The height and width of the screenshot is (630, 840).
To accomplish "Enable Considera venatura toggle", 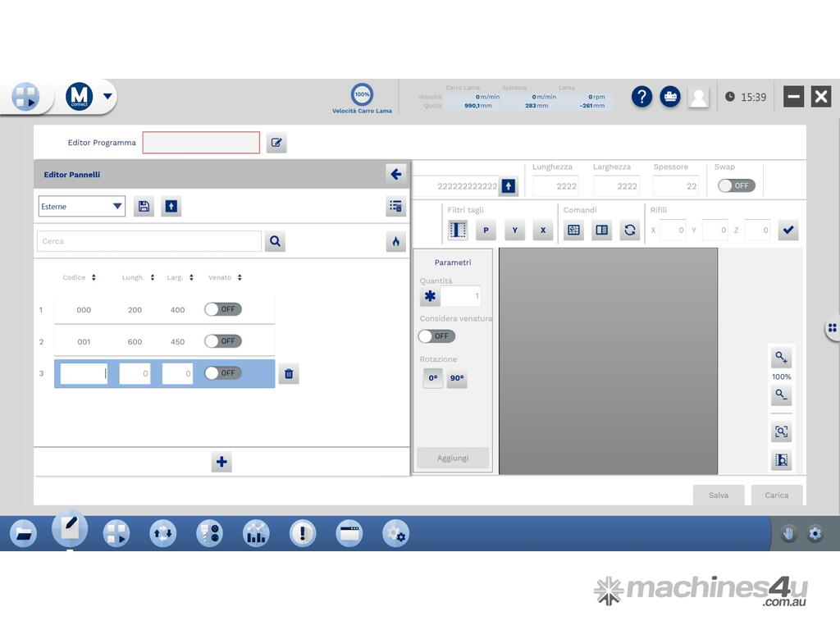I will (436, 336).
